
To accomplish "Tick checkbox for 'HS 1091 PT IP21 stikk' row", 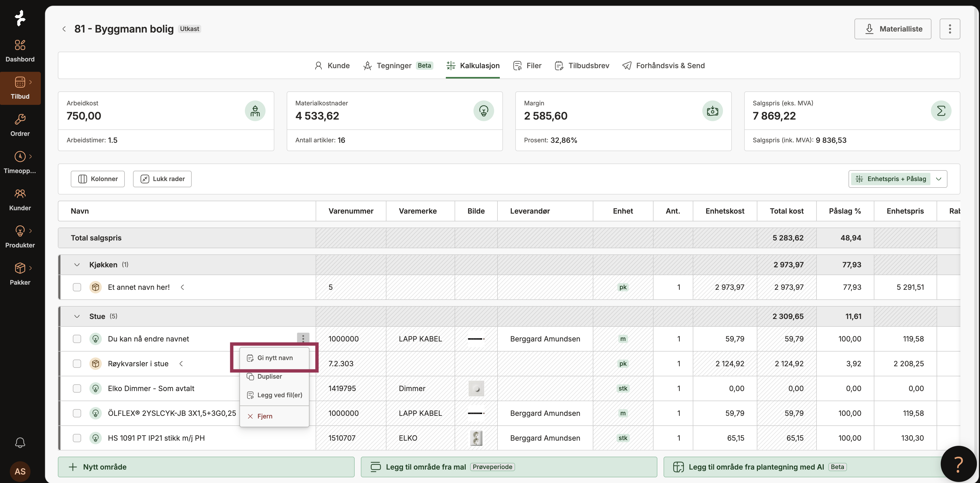I will (77, 438).
